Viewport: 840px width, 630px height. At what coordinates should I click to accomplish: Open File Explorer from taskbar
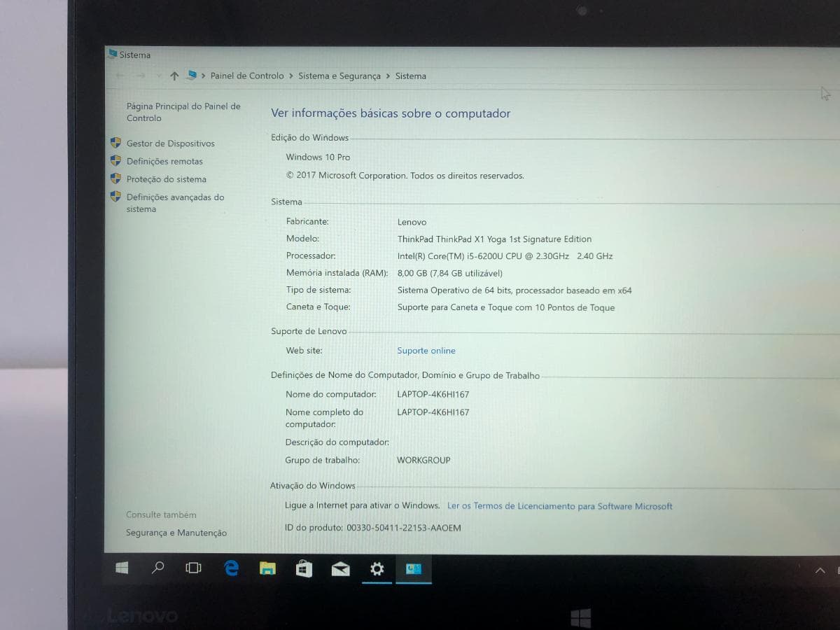pos(267,568)
